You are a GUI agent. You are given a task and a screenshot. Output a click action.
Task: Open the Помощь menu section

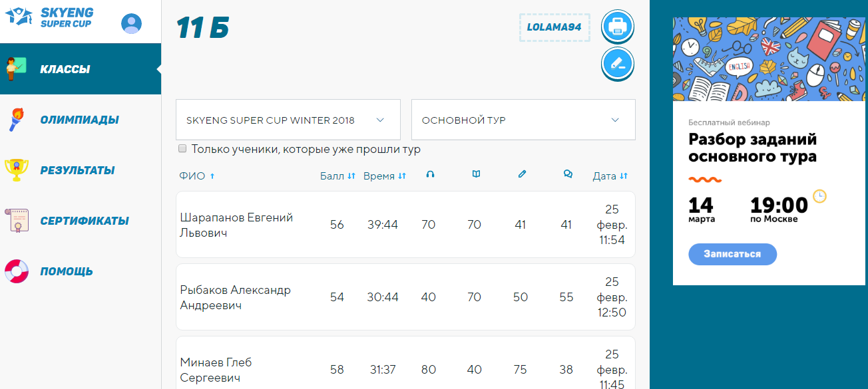(81, 271)
